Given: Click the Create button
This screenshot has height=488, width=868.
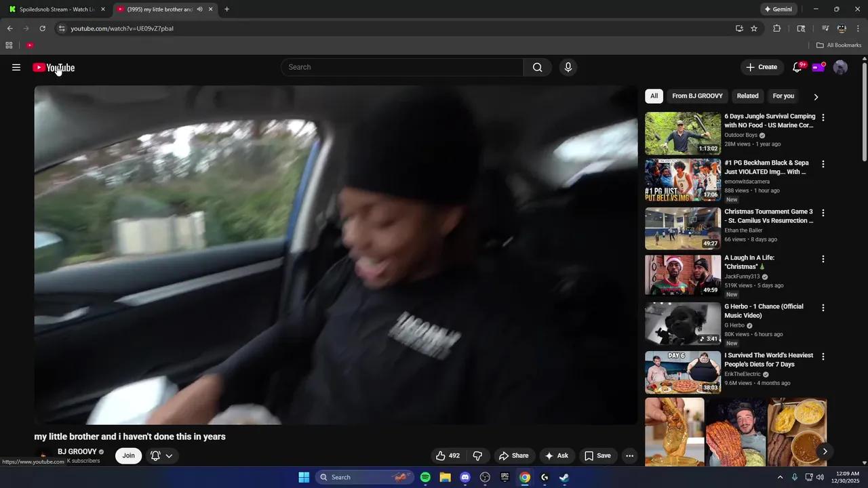Looking at the screenshot, I should pos(762,67).
